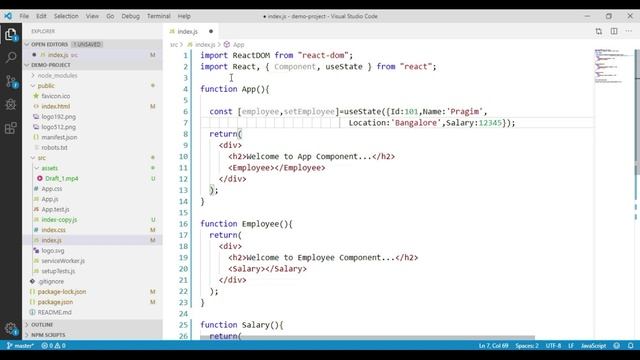Open logo512.png in explorer
This screenshot has height=360, width=640.
58,127
